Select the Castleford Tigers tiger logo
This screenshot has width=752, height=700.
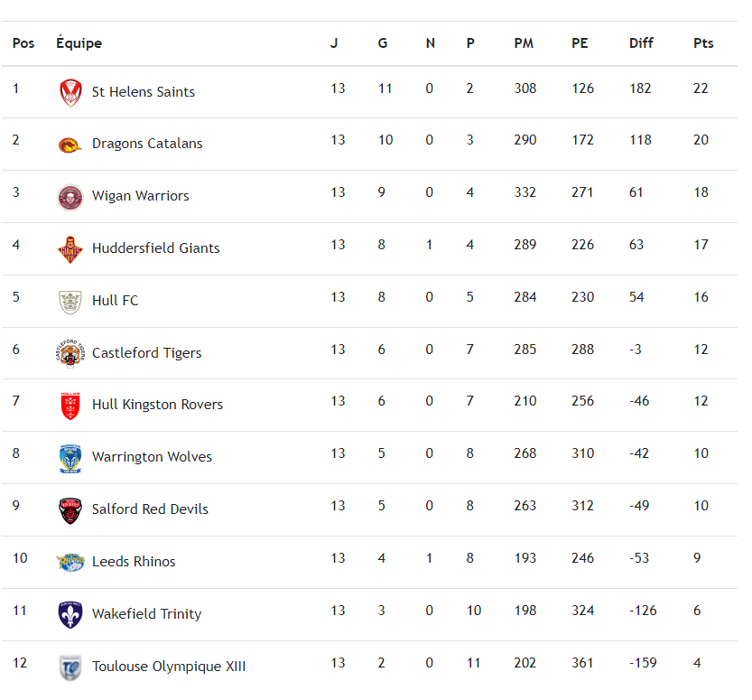coord(70,353)
